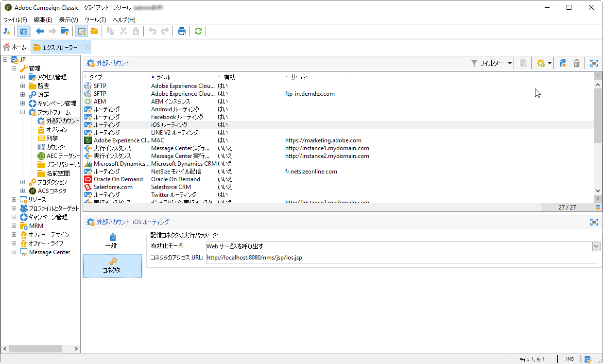Toggle the explorer search view icon

click(82, 31)
